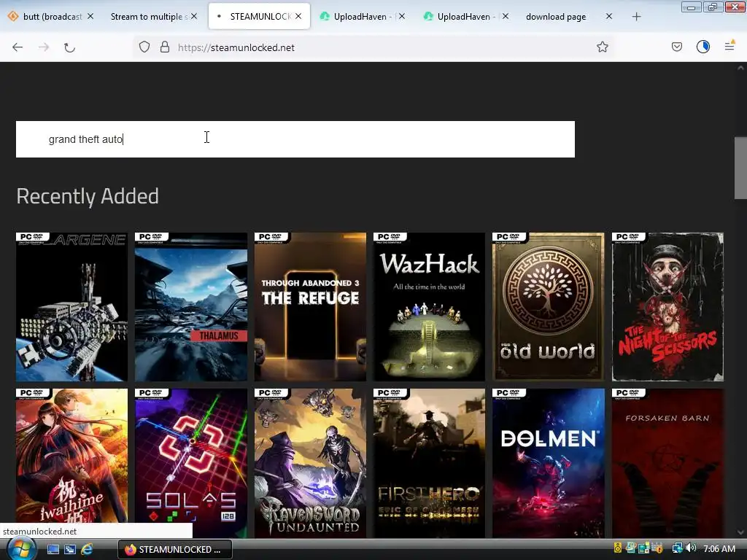Close the second UploadHaven tab

506,17
